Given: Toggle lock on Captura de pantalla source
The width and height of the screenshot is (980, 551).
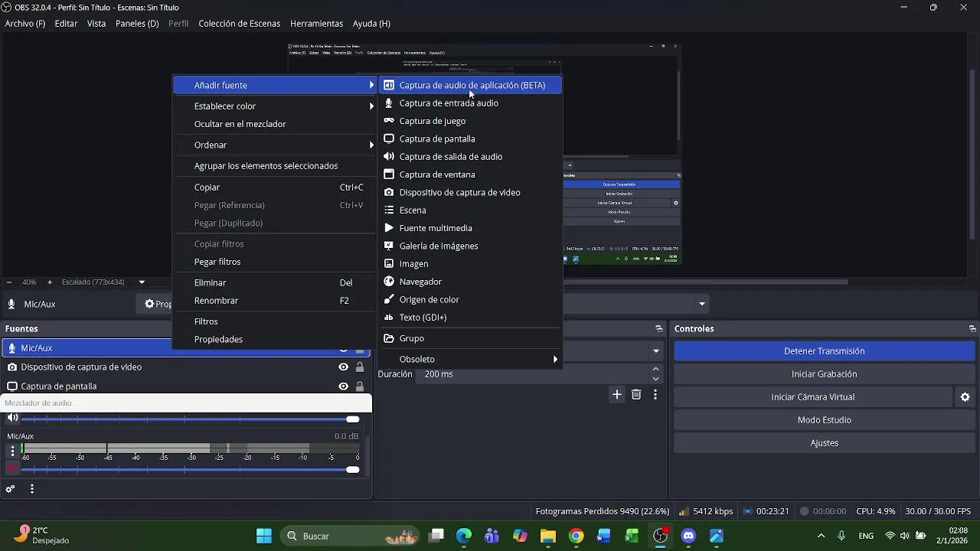Looking at the screenshot, I should tap(360, 386).
